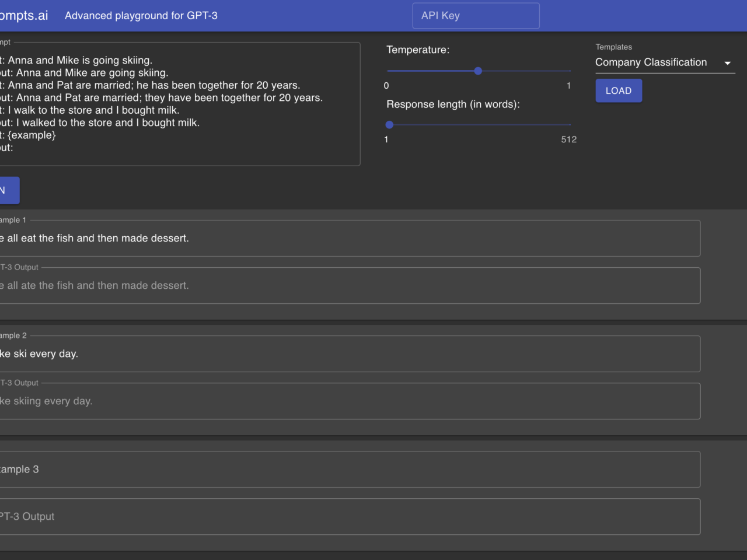Screen dimensions: 747x560
Task: Click the "512" maximum length value
Action: coord(569,139)
